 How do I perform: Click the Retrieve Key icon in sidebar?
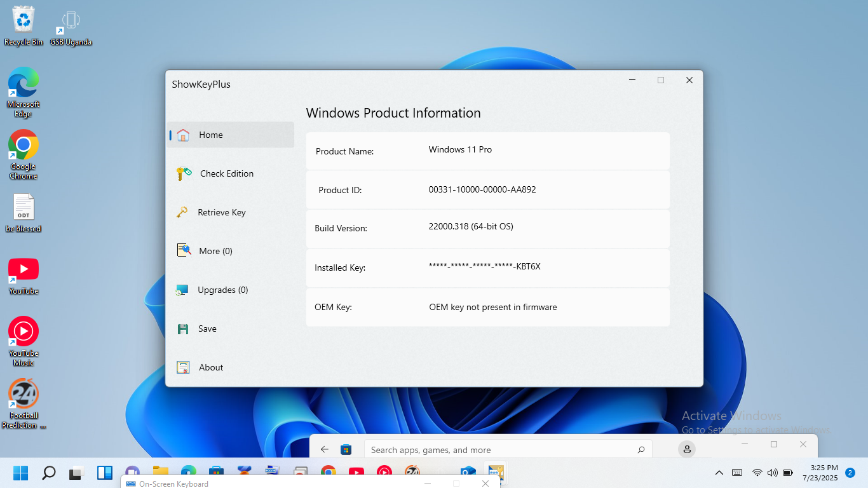[182, 212]
